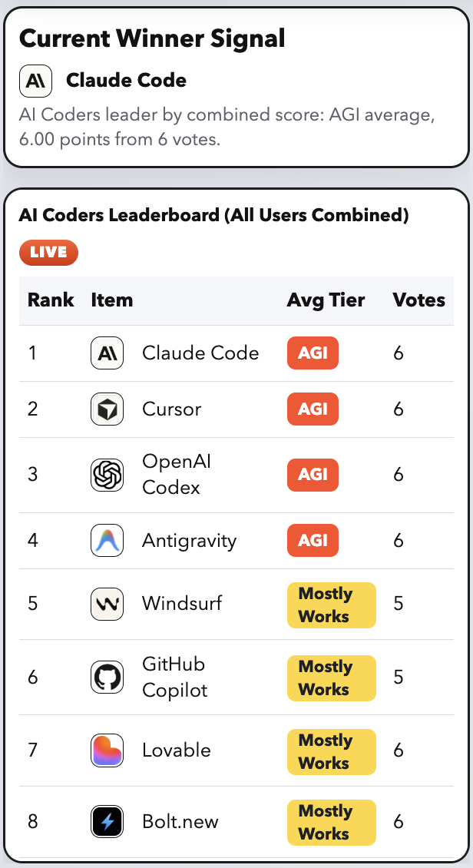Select the AGI badge next to Cursor
Image resolution: width=473 pixels, height=868 pixels.
click(x=313, y=409)
